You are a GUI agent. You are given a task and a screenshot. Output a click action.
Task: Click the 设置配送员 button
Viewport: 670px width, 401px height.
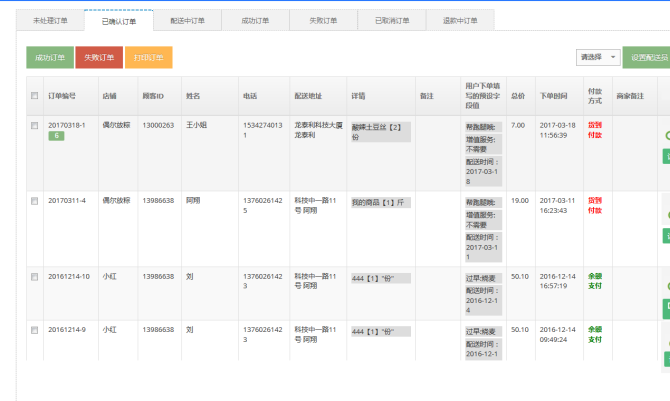pos(646,58)
